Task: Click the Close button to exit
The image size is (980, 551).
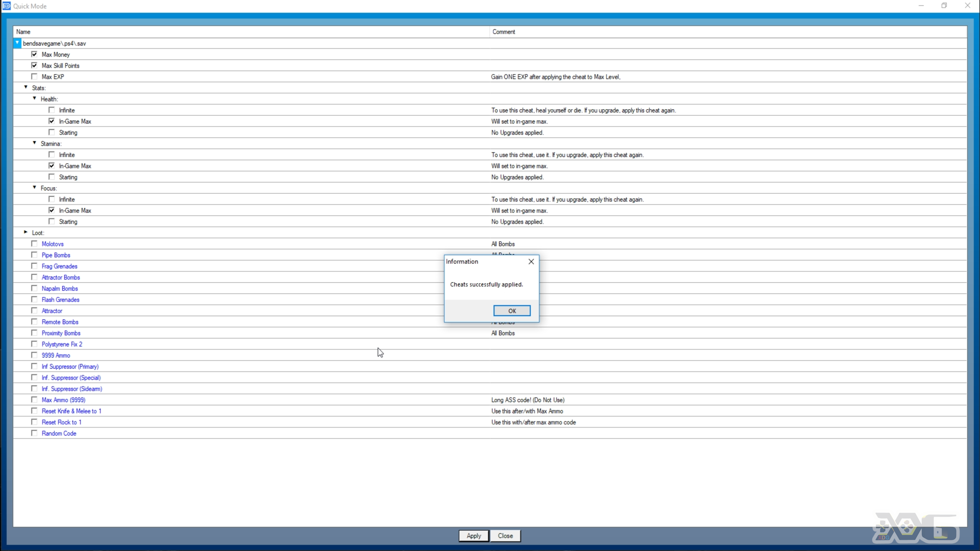Action: click(x=505, y=536)
